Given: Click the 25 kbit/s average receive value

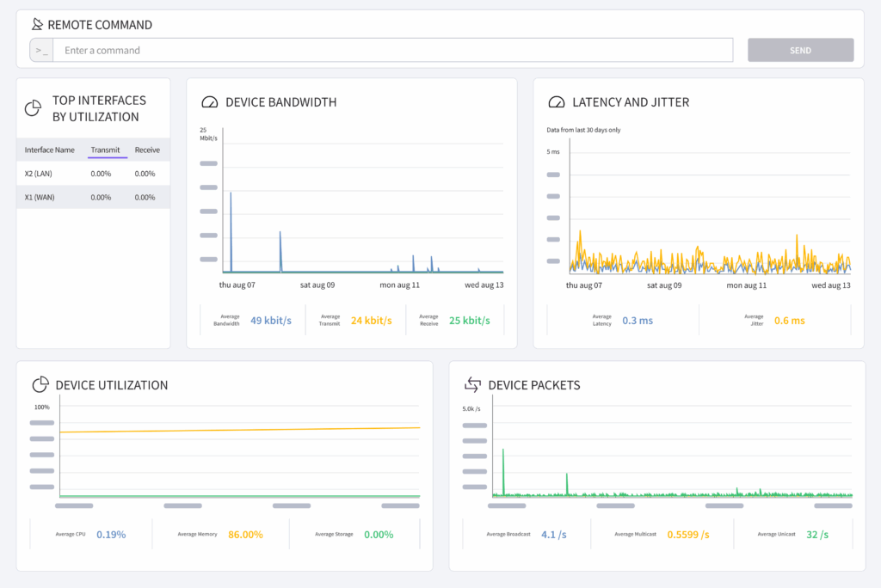Looking at the screenshot, I should 469,321.
